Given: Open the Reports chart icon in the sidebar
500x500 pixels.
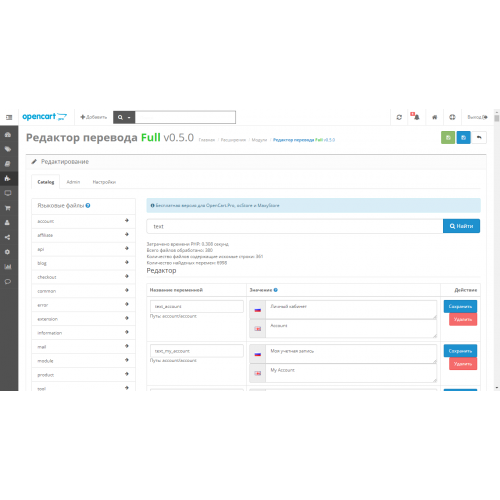Looking at the screenshot, I should (8, 267).
